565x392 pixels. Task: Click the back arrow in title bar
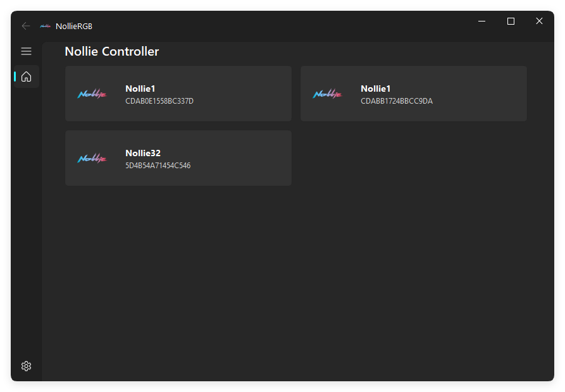coord(25,26)
